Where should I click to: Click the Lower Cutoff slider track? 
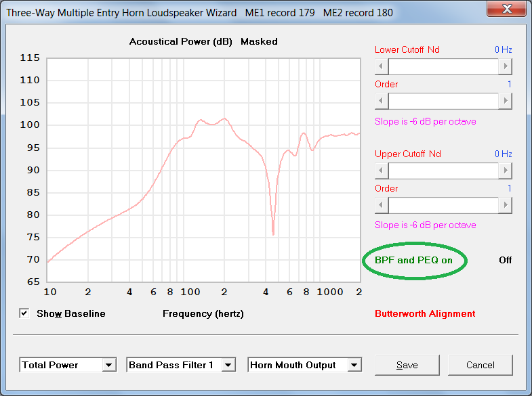443,66
